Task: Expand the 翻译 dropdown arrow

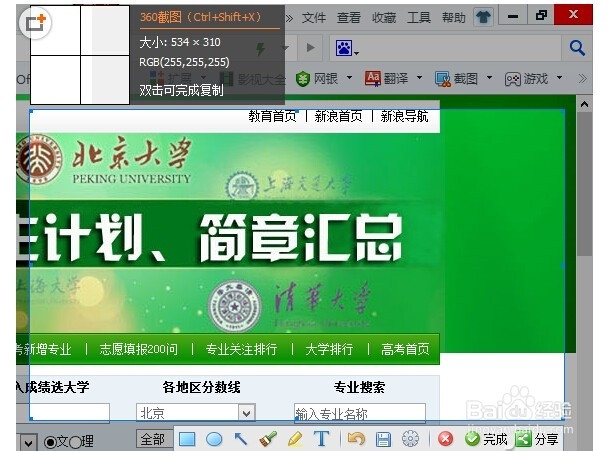Action: pos(420,78)
